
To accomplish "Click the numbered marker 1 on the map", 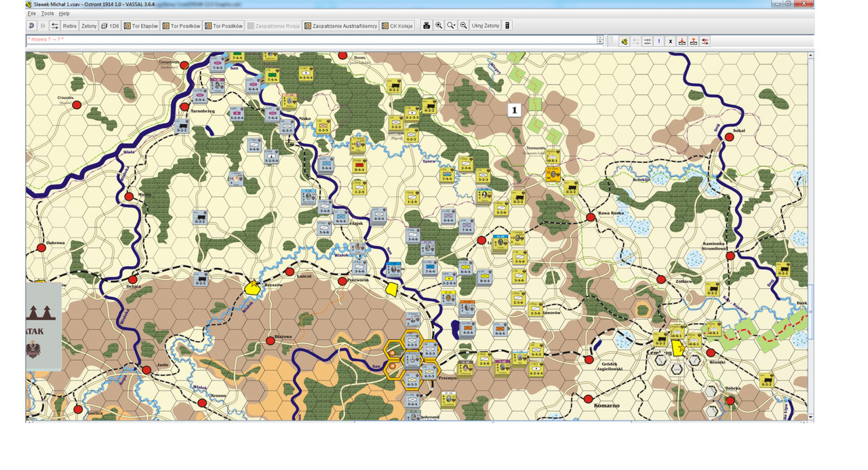I will (x=515, y=109).
